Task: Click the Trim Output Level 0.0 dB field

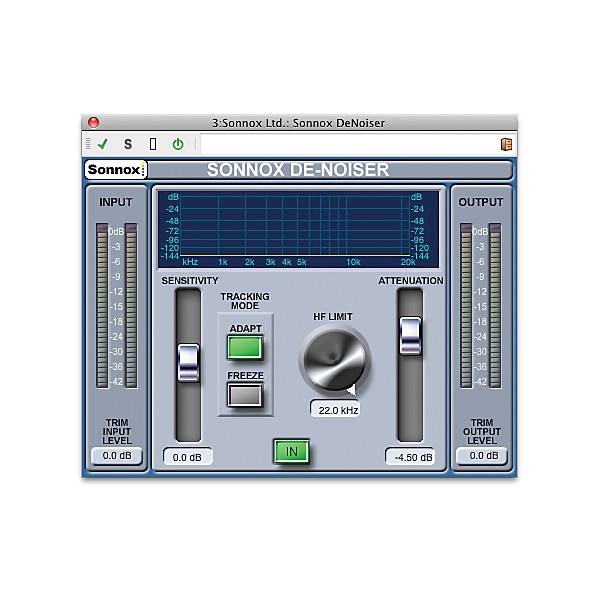Action: pyautogui.click(x=481, y=456)
